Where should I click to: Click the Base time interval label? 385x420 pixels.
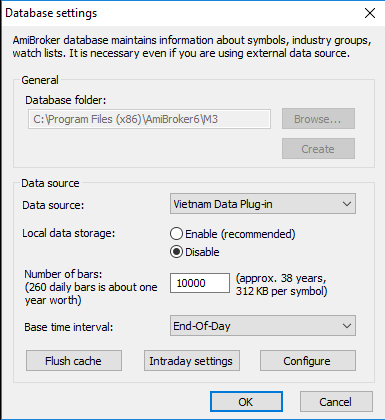coord(69,327)
